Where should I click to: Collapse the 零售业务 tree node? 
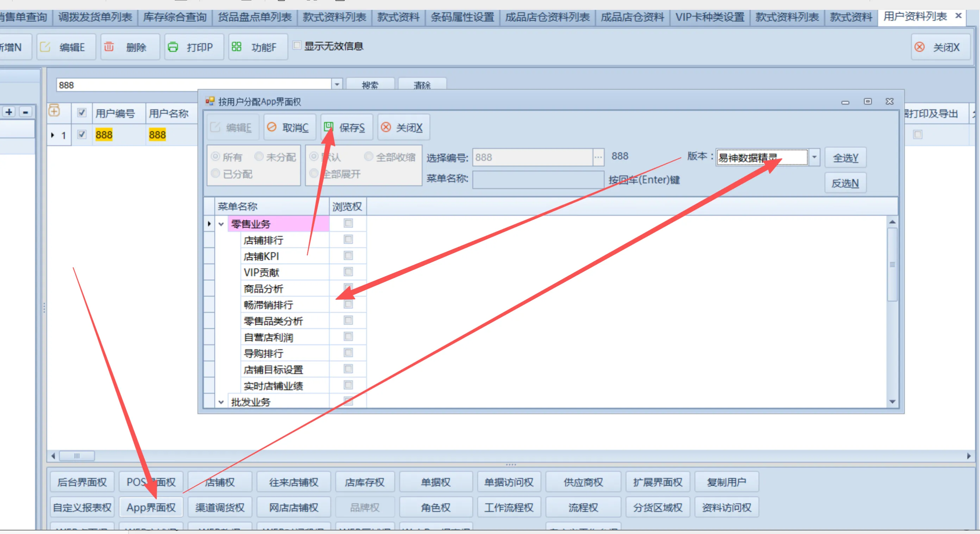coord(221,224)
